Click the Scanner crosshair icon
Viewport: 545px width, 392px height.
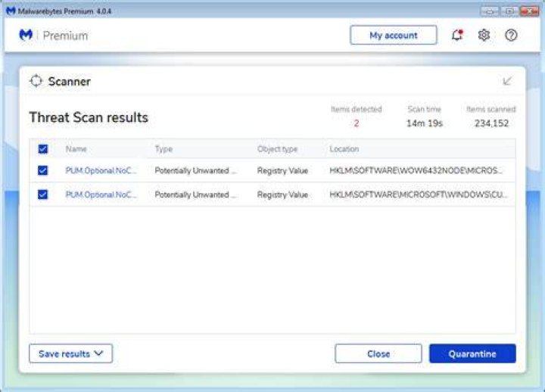point(36,81)
